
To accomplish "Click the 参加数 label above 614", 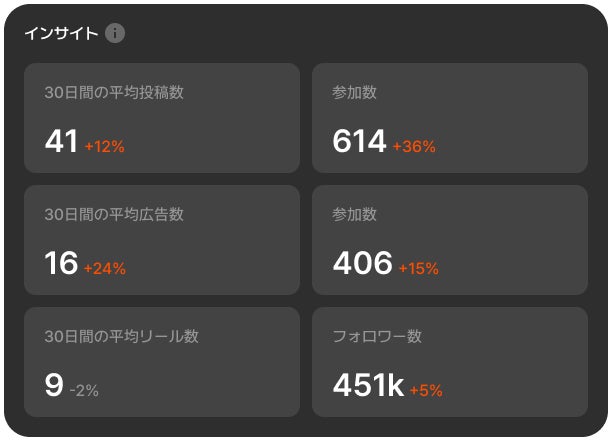I will coord(354,93).
